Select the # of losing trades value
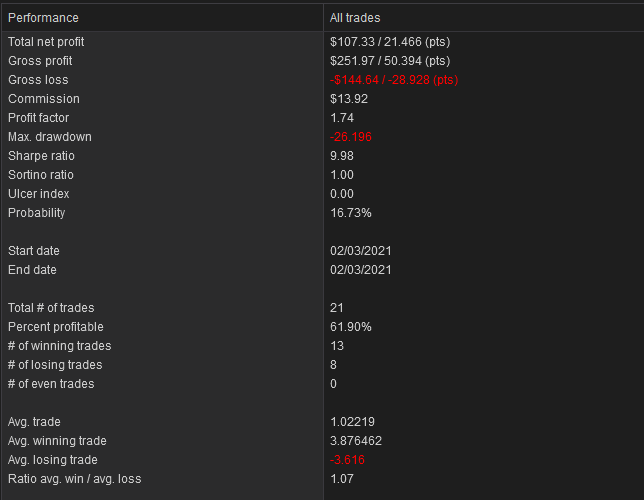 tap(333, 365)
